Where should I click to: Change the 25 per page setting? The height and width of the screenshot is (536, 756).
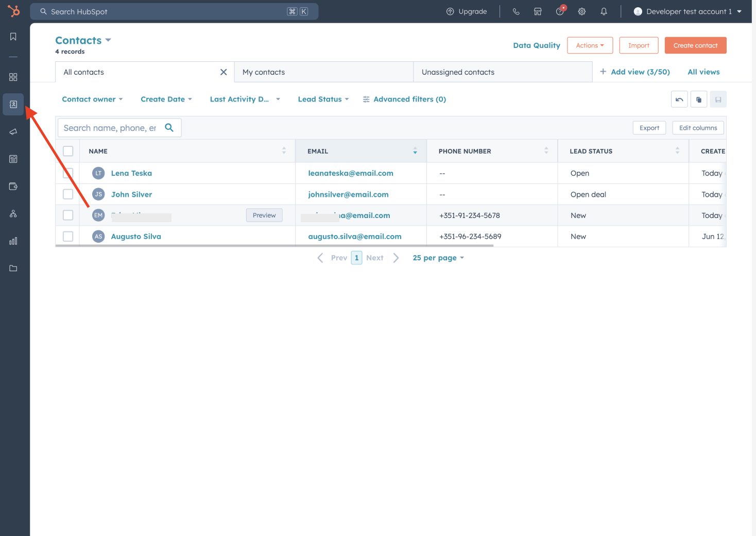coord(438,258)
